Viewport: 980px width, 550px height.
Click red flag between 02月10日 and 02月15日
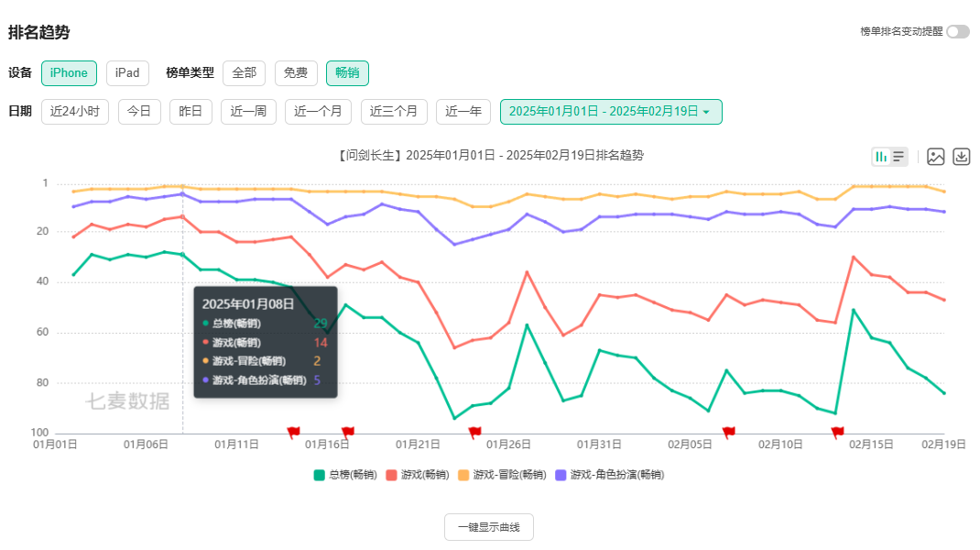pos(837,432)
